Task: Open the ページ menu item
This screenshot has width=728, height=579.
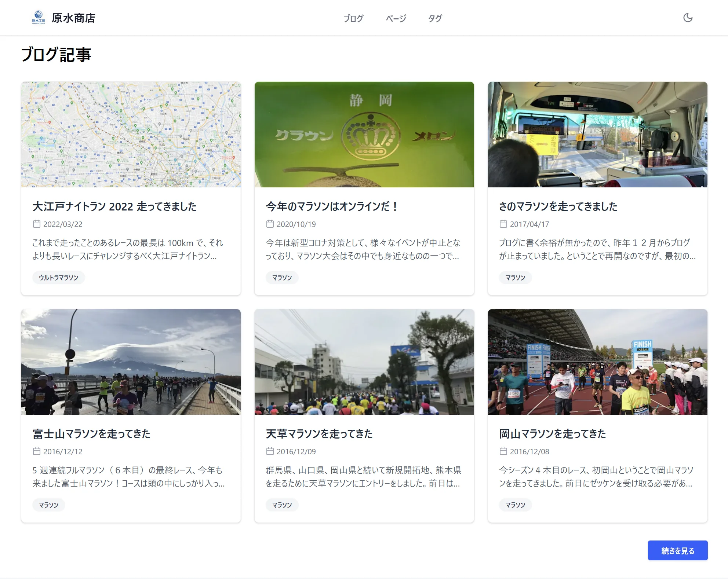Action: point(396,18)
